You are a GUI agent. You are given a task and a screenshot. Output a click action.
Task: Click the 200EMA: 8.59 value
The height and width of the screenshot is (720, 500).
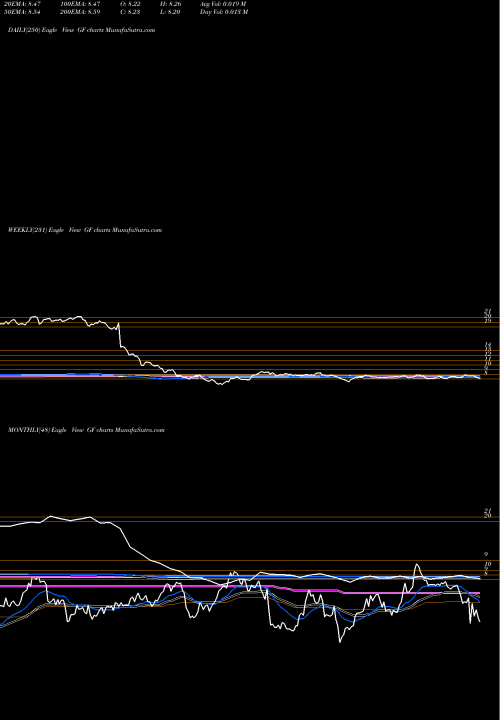click(x=82, y=12)
